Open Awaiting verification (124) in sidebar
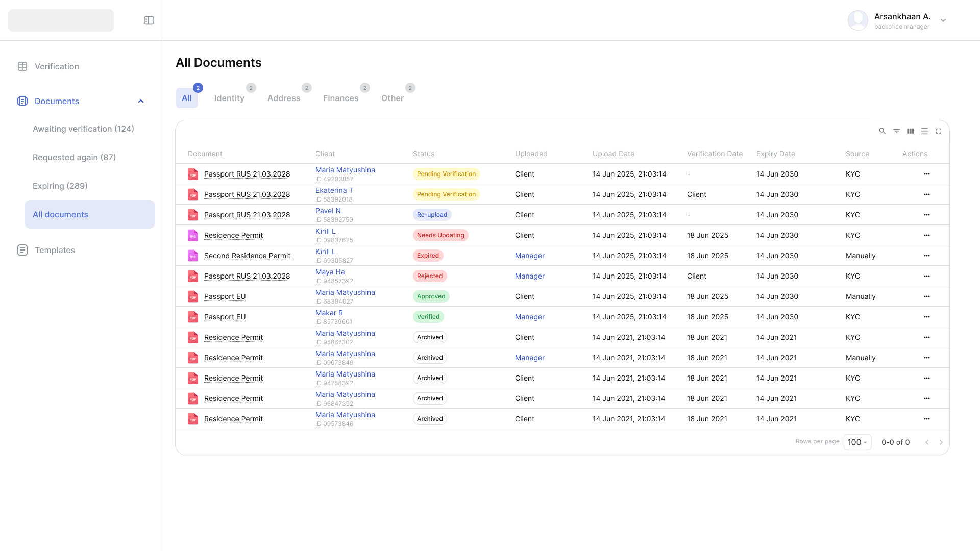The height and width of the screenshot is (551, 980). 83,129
